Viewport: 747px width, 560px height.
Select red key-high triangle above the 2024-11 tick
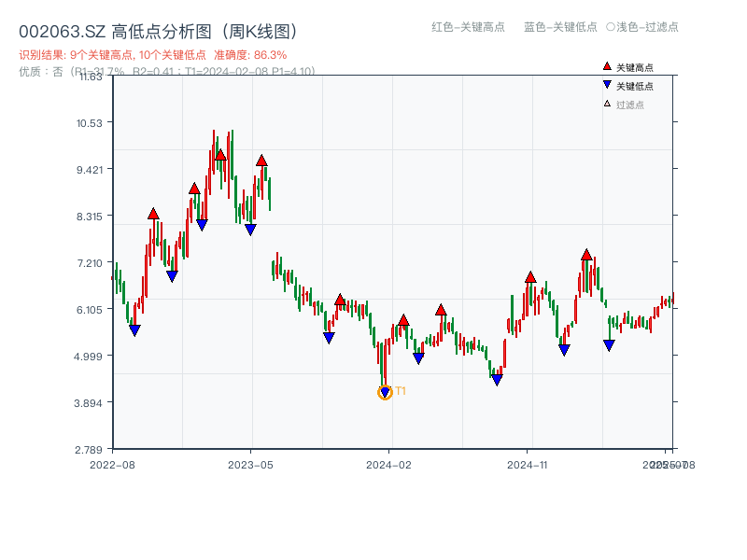530,277
